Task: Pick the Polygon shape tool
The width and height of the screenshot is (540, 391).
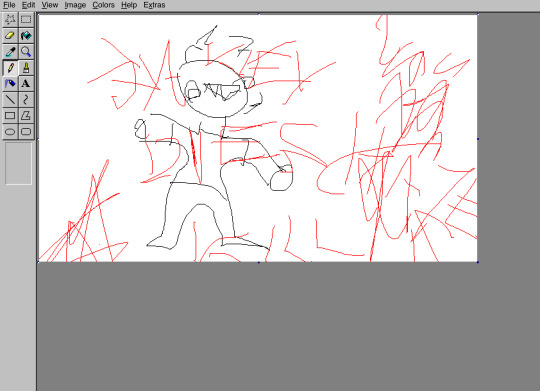Action: pyautogui.click(x=26, y=115)
